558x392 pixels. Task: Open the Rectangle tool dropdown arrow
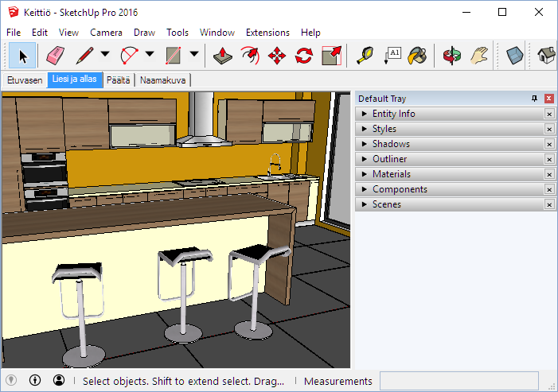[x=194, y=54]
